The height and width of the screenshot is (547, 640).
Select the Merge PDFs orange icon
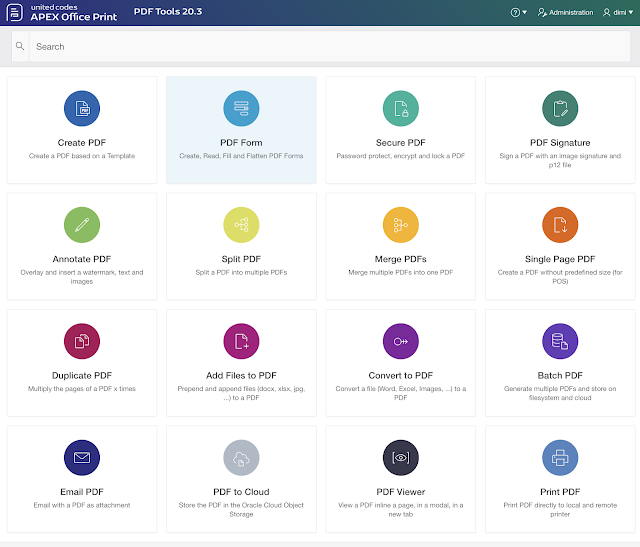point(400,225)
